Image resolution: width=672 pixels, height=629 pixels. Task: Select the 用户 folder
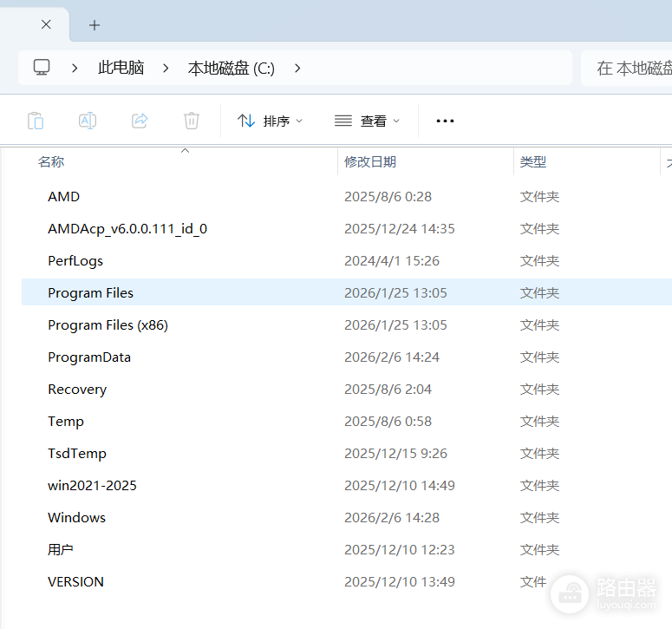tap(61, 550)
